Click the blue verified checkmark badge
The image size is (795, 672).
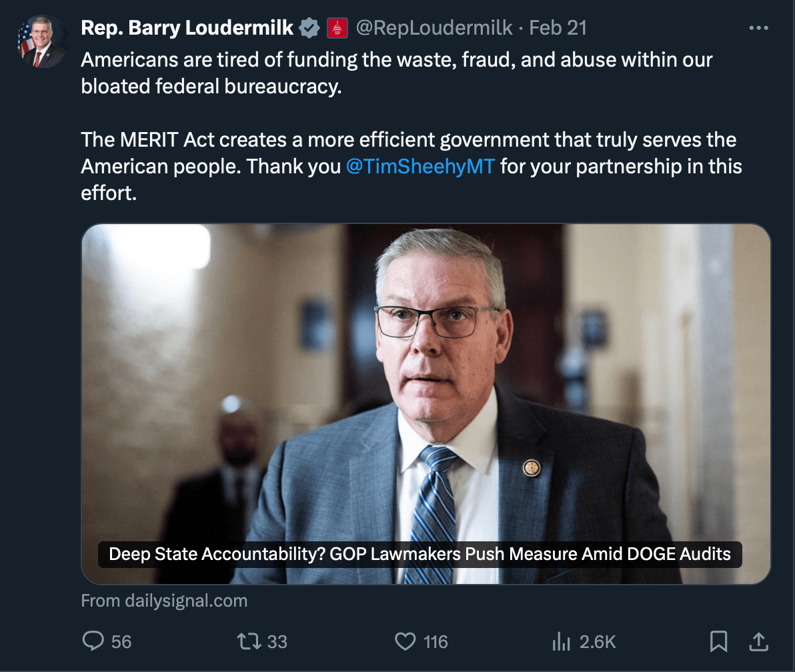tap(308, 28)
